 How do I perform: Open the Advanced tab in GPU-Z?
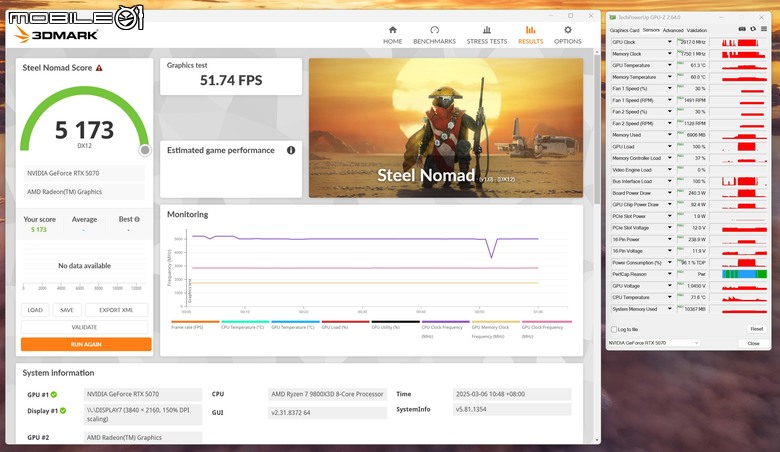click(673, 30)
